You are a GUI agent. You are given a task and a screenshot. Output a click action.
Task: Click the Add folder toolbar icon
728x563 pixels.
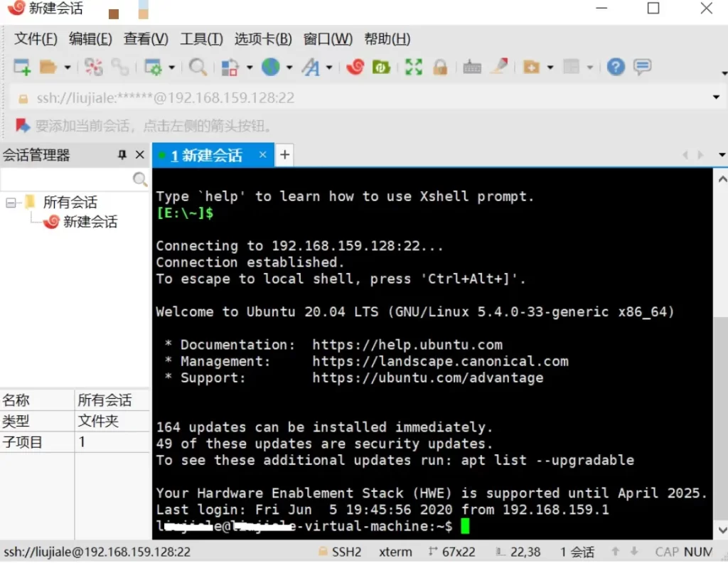531,68
